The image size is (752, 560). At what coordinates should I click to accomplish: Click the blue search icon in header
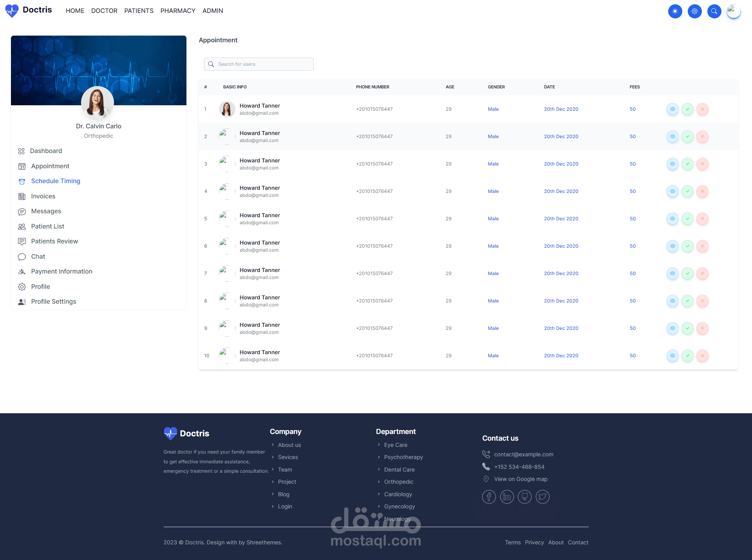coord(714,11)
